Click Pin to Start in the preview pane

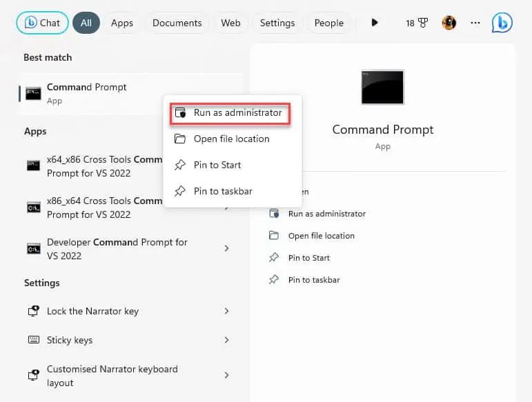309,258
